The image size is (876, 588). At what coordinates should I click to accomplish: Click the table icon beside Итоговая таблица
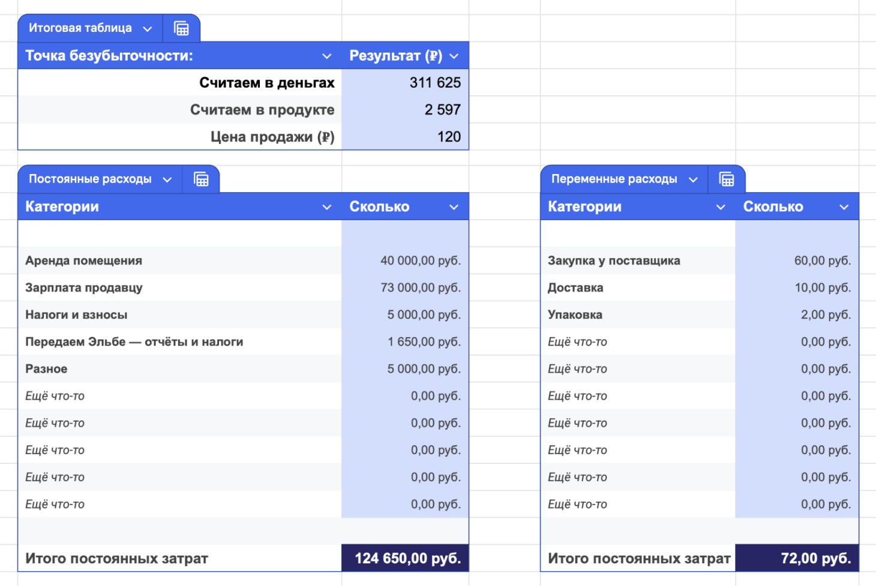coord(181,28)
